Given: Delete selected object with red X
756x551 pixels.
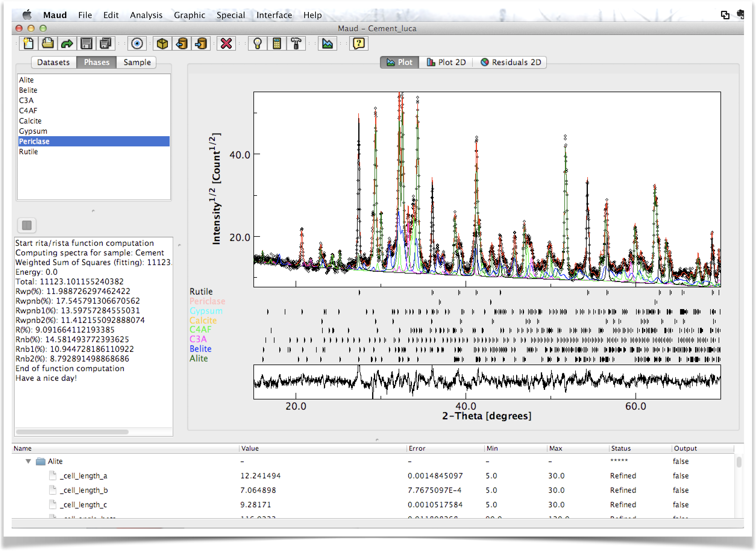Looking at the screenshot, I should (x=226, y=44).
